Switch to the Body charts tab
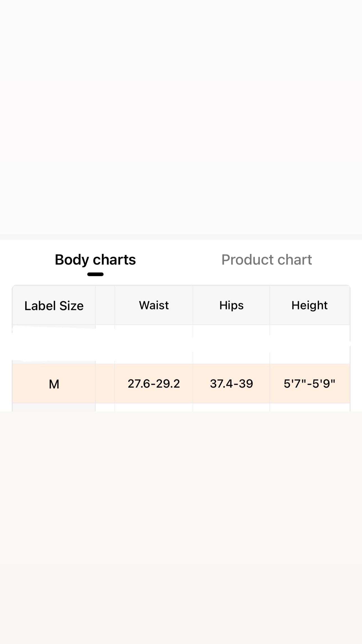Image resolution: width=362 pixels, height=644 pixels. click(x=95, y=260)
